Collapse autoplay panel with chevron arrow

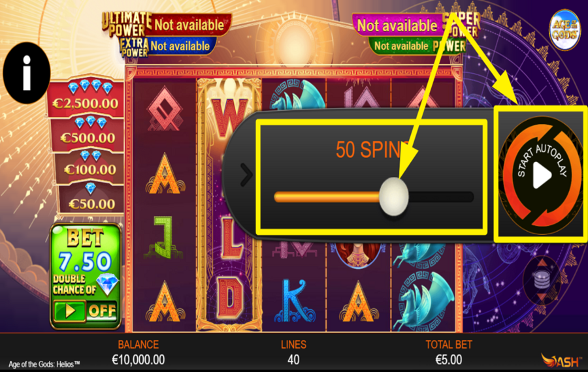pos(246,174)
